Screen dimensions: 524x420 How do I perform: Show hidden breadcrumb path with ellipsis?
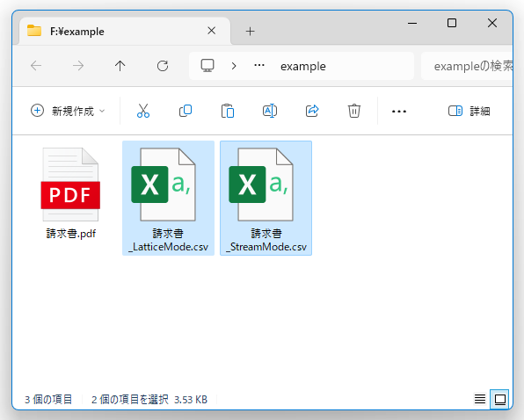[259, 65]
